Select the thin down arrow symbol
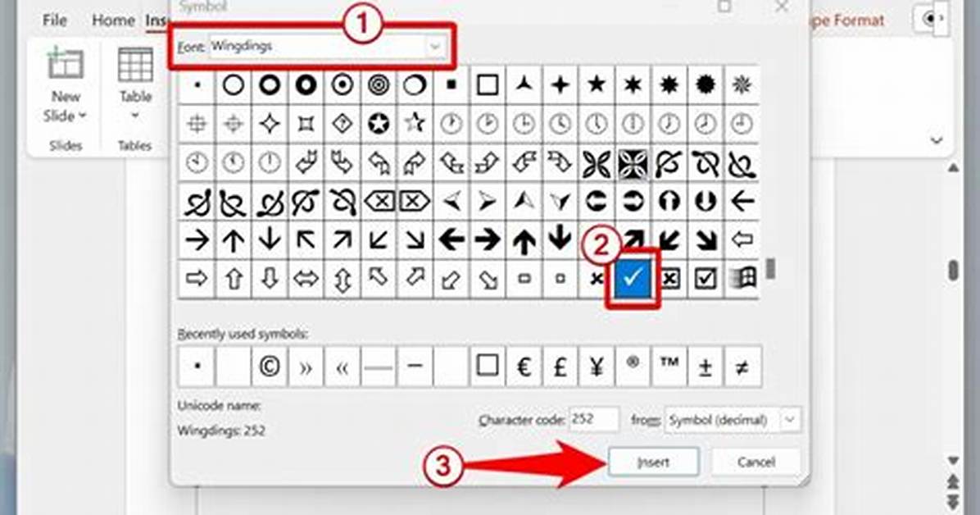 click(x=270, y=239)
